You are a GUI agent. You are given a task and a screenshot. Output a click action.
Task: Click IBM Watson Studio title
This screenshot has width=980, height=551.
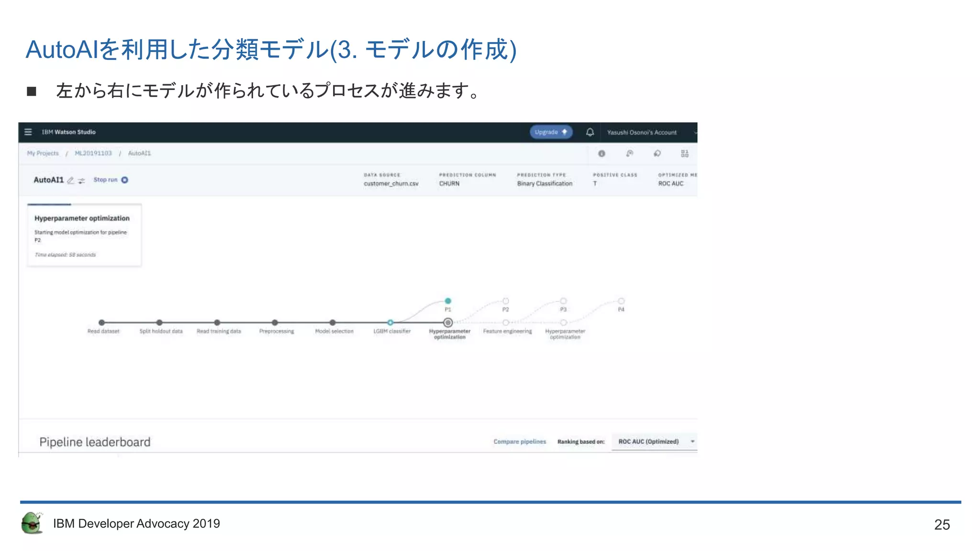(x=68, y=132)
